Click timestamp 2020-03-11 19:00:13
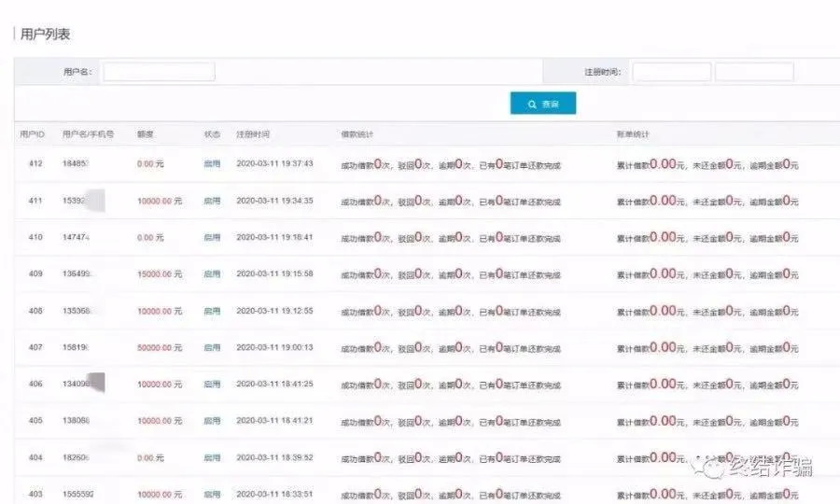 click(x=274, y=347)
